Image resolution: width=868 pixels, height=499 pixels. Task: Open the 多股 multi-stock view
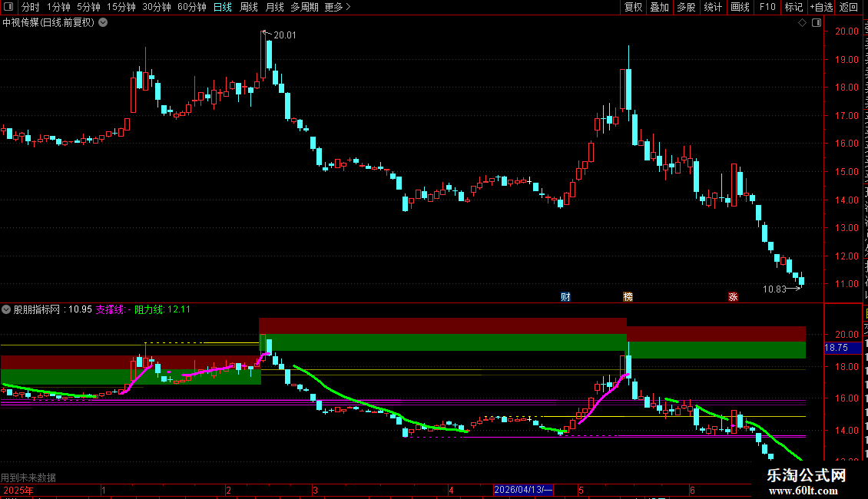tap(686, 7)
